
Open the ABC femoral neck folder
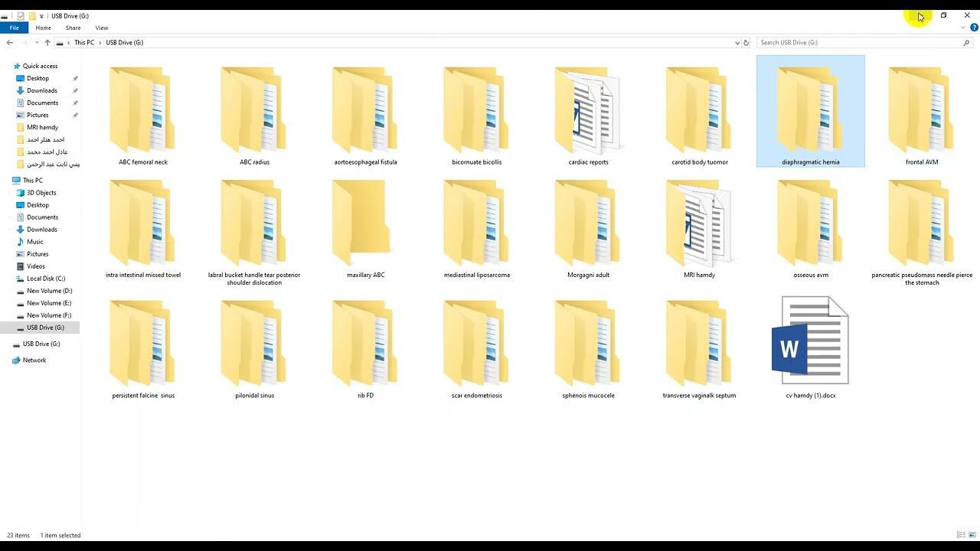coord(143,116)
